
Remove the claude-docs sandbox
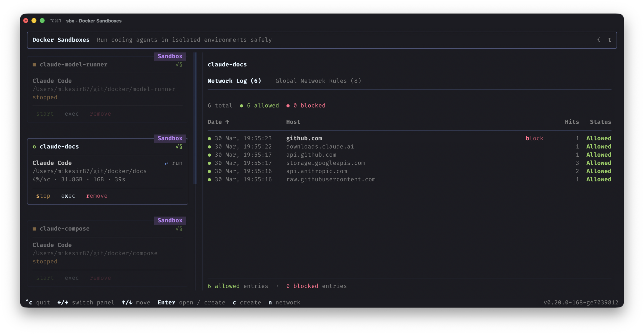[97, 196]
